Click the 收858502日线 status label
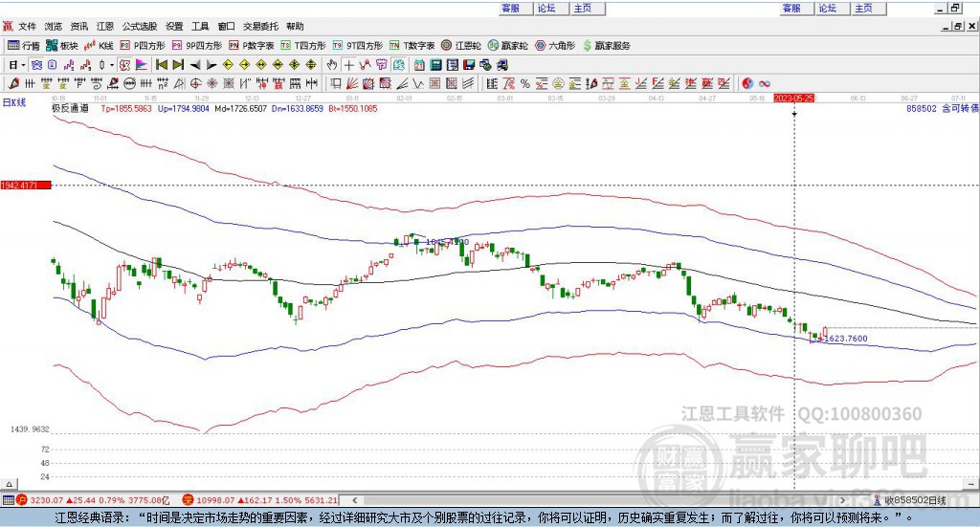The width and height of the screenshot is (980, 527). (x=915, y=500)
